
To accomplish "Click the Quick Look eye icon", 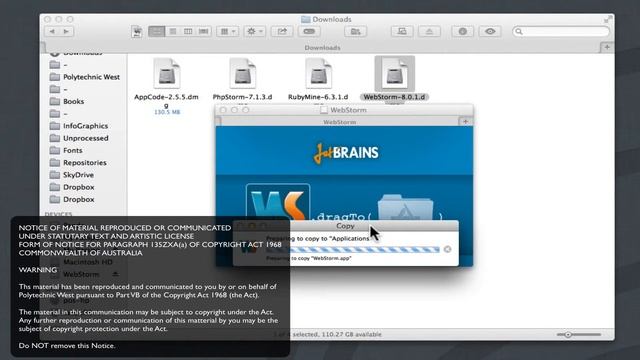I will (490, 31).
